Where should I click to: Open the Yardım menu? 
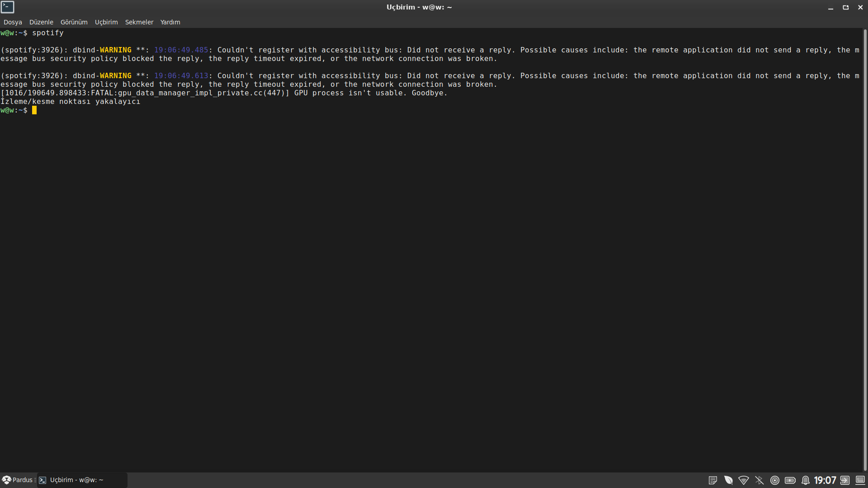tap(170, 22)
